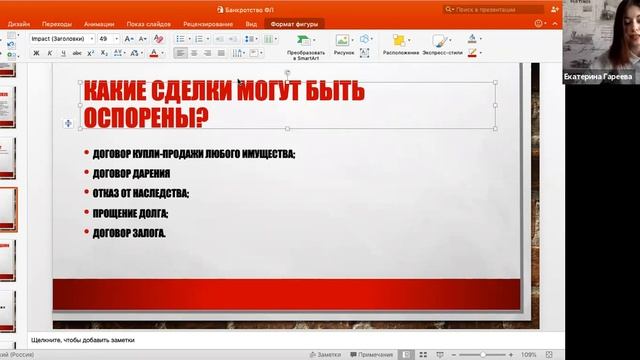Apply red font color
Image resolution: width=640 pixels, height=360 pixels.
click(x=154, y=53)
